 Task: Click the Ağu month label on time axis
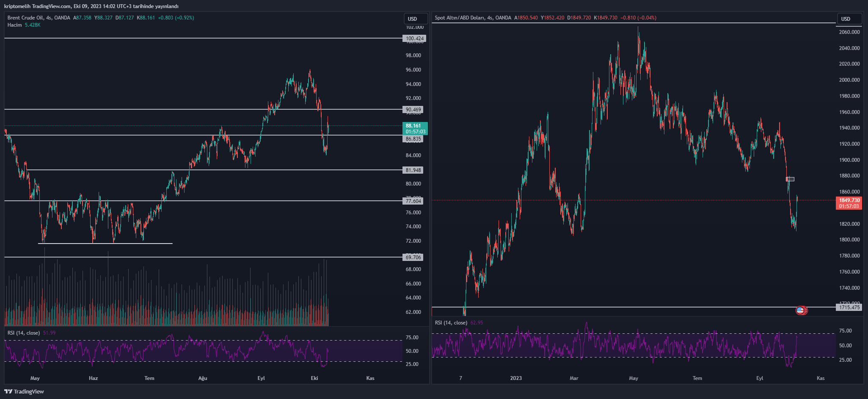click(203, 378)
